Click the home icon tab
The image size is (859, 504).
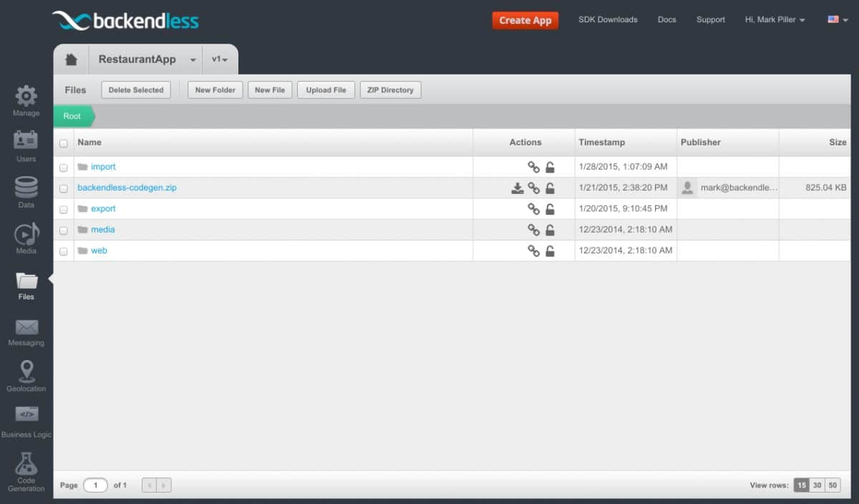[71, 59]
